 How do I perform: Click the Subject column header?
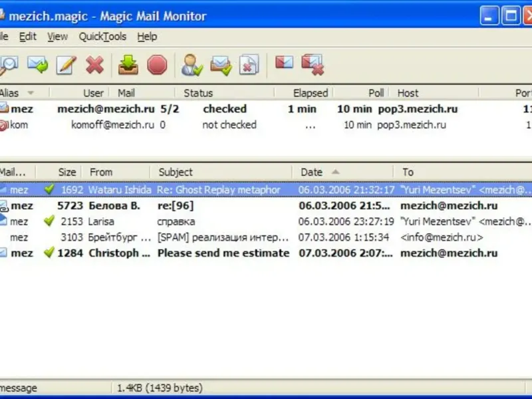(221, 172)
